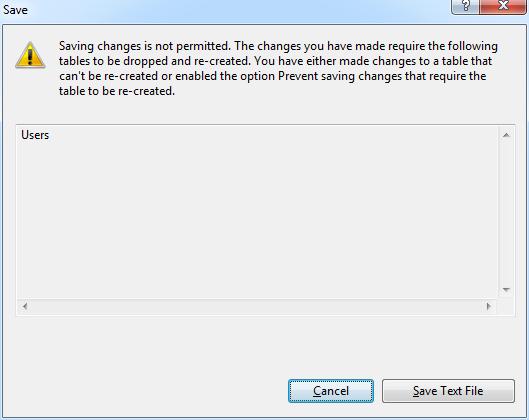Click the list's scroll up arrow
Image resolution: width=529 pixels, height=420 pixels.
(506, 135)
